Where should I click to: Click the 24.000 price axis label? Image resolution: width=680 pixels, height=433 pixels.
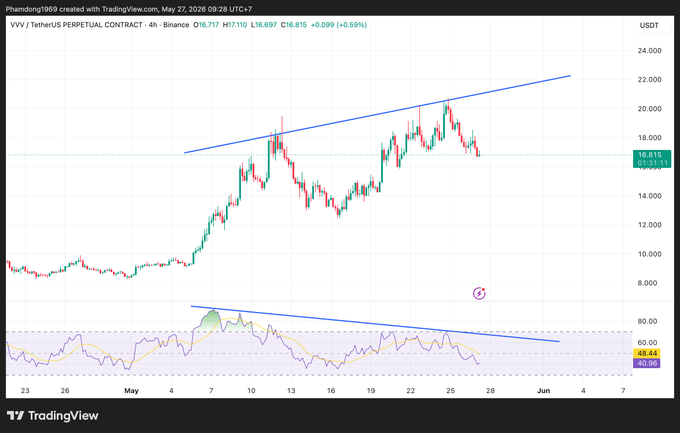coord(649,51)
